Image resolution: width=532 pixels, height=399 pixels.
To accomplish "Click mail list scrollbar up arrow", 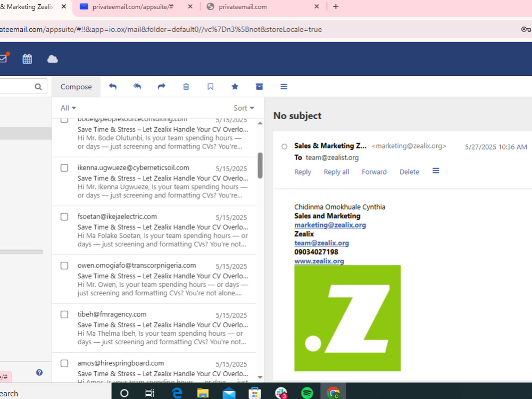I will [x=260, y=123].
